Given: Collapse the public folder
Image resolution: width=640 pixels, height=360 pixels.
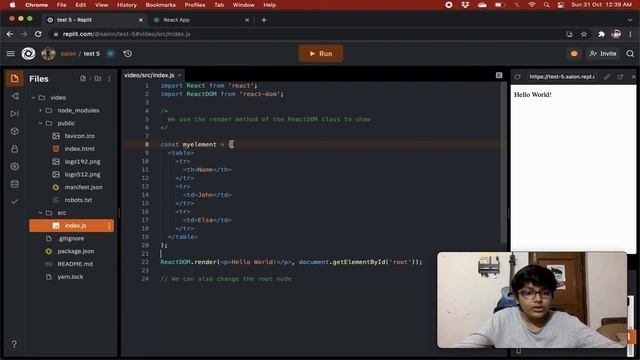Looking at the screenshot, I should pos(40,123).
